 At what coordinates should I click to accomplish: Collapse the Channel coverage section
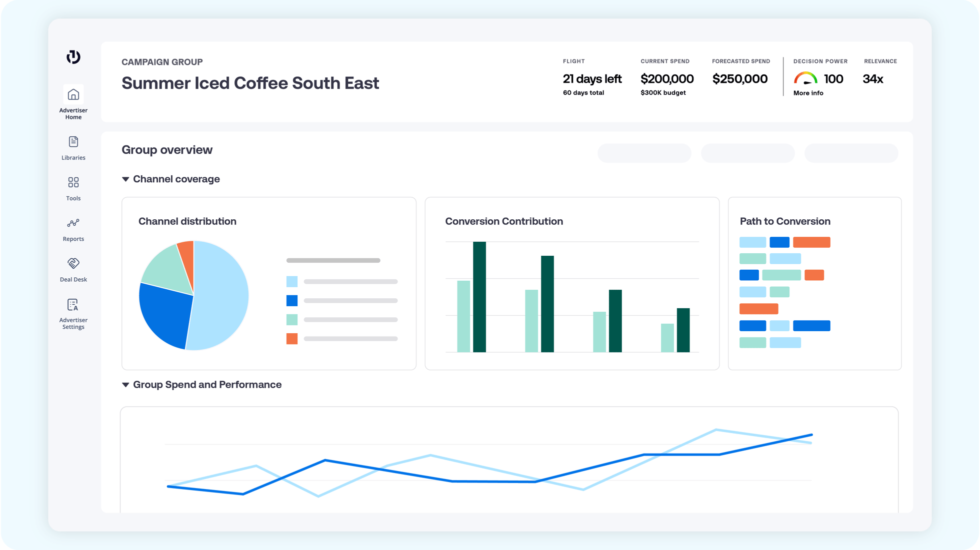[126, 179]
